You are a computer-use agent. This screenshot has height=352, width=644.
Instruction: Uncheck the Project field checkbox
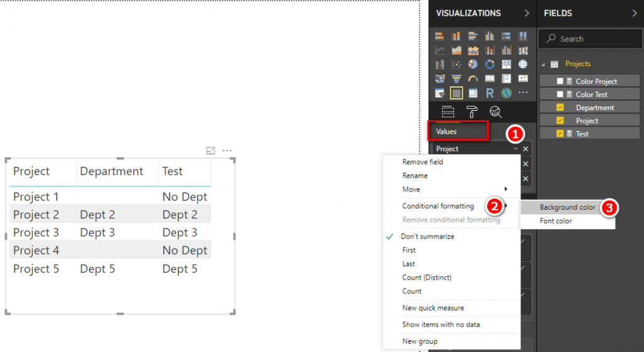click(x=560, y=120)
